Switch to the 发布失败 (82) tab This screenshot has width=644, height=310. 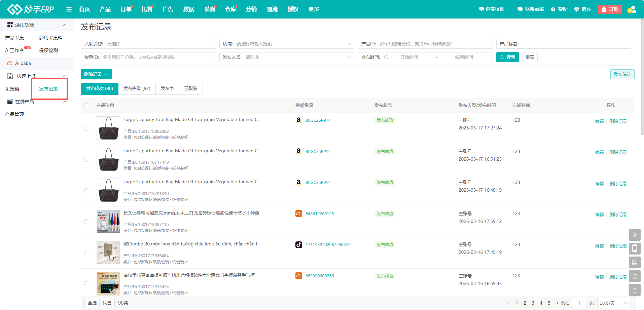tap(137, 89)
